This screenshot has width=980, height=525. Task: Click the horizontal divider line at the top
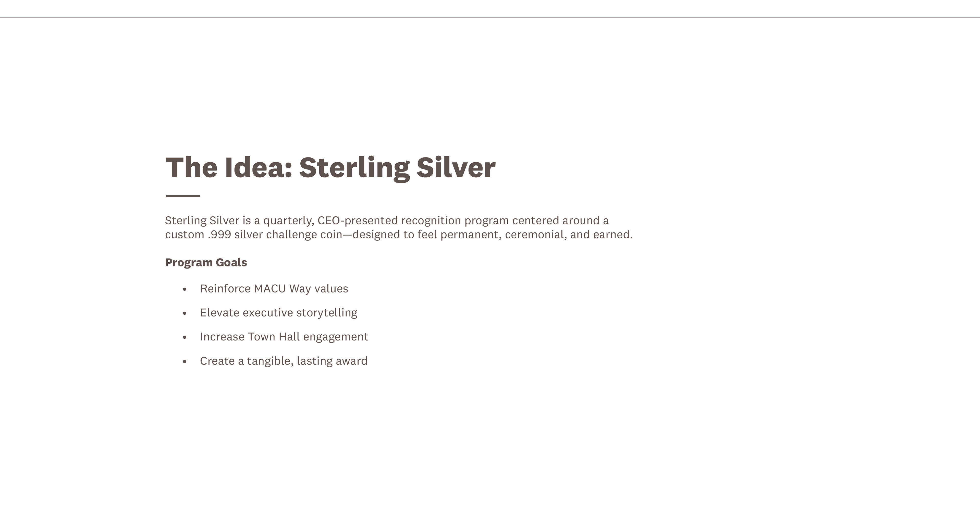490,18
